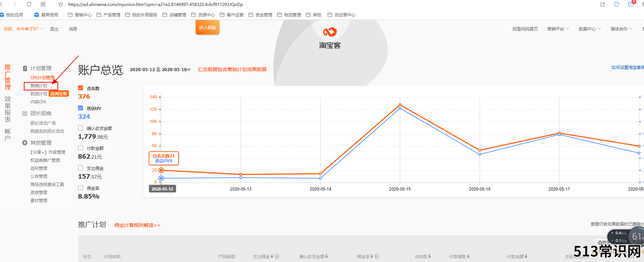Screen dimensions: 644x262
Task: Open 营销中心 bookmark folder
Action: (x=80, y=15)
